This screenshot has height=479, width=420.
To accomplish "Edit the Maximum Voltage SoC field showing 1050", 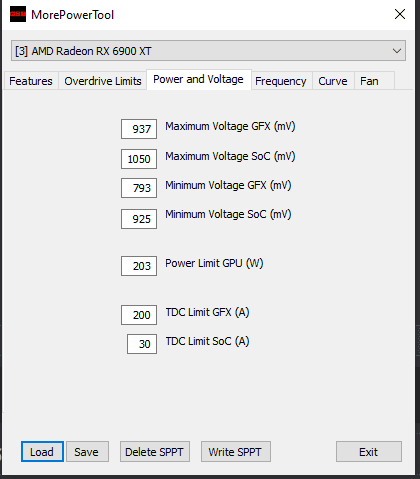I will [139, 159].
